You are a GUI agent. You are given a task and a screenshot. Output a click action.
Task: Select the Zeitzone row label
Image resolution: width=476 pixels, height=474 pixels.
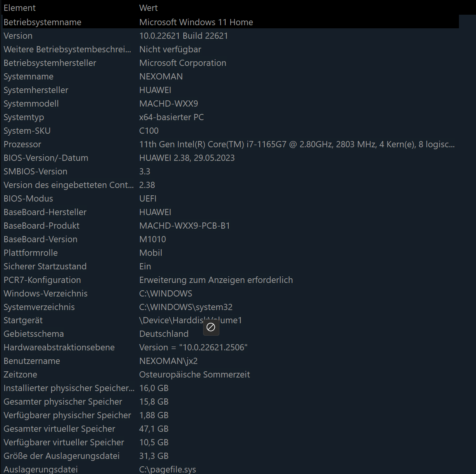(x=21, y=374)
